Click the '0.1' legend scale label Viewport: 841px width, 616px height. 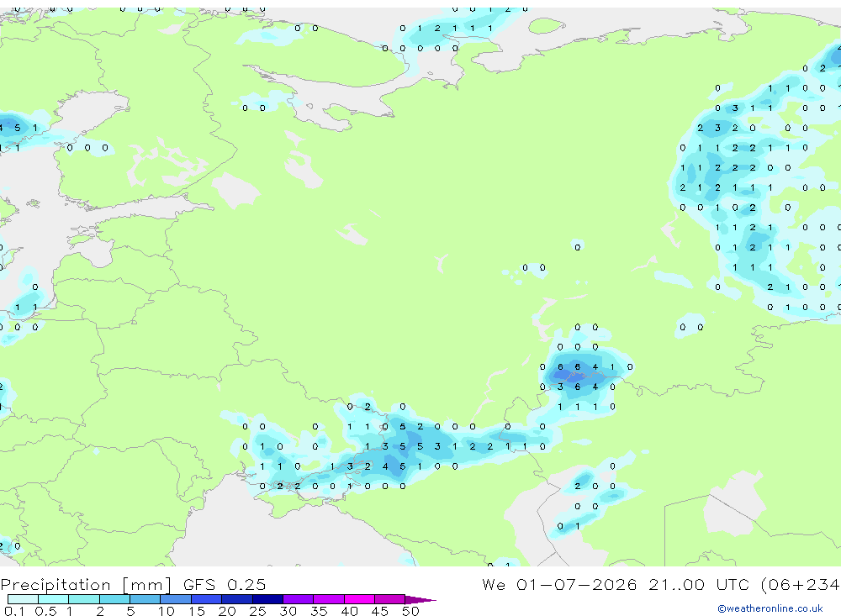point(14,611)
